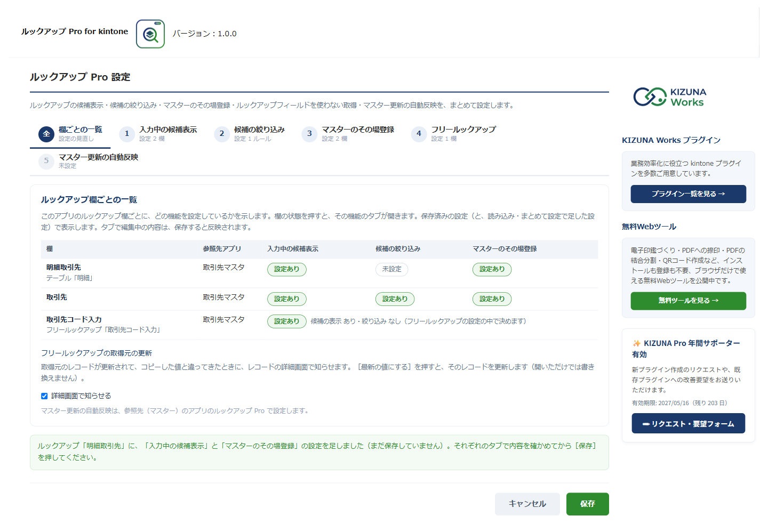
Task: Click 設定あり under 入力中の候補表示 for 明細取引先
Action: pos(287,269)
